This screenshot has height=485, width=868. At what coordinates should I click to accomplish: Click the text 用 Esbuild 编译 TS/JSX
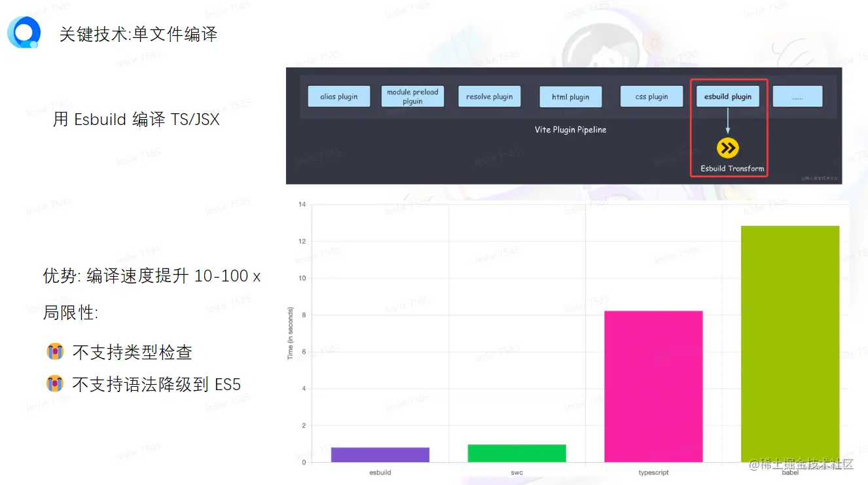tap(136, 120)
